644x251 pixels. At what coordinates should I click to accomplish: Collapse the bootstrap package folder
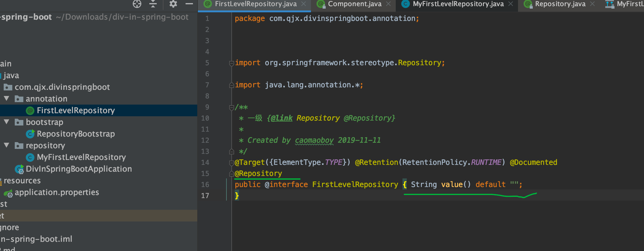6,122
